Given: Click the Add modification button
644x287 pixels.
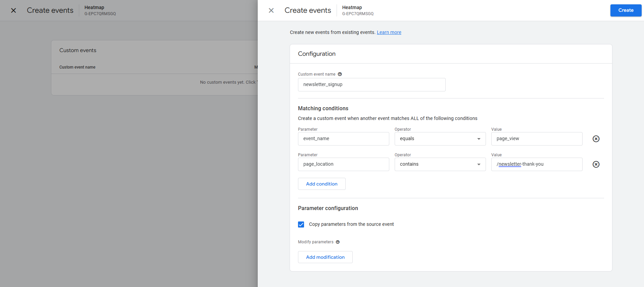Looking at the screenshot, I should (325, 257).
